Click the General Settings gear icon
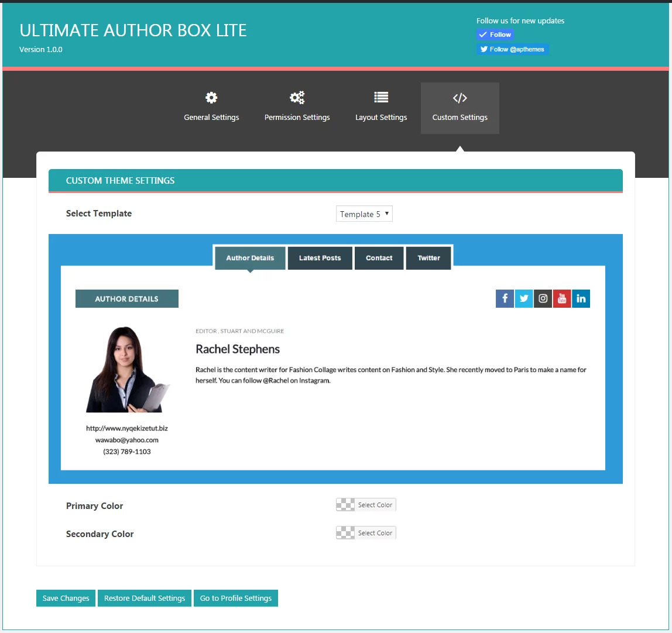Screen dimensions: 672x633 pyautogui.click(x=211, y=98)
